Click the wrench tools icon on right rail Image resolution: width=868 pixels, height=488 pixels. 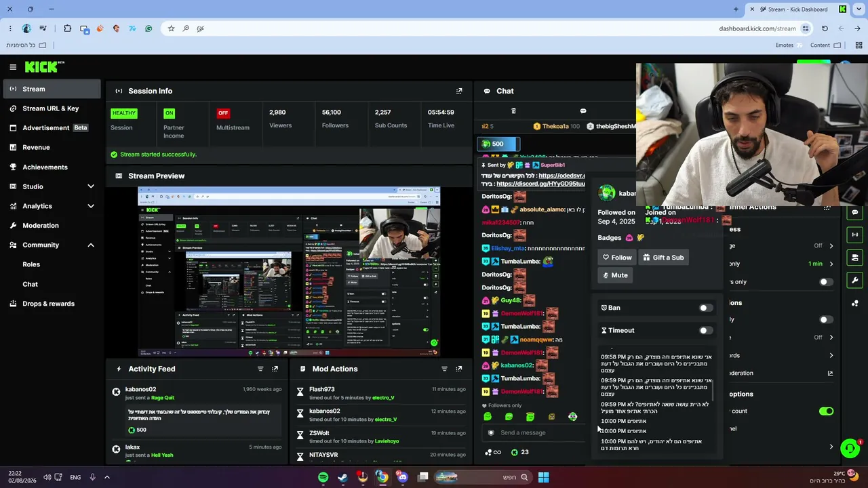pyautogui.click(x=855, y=281)
